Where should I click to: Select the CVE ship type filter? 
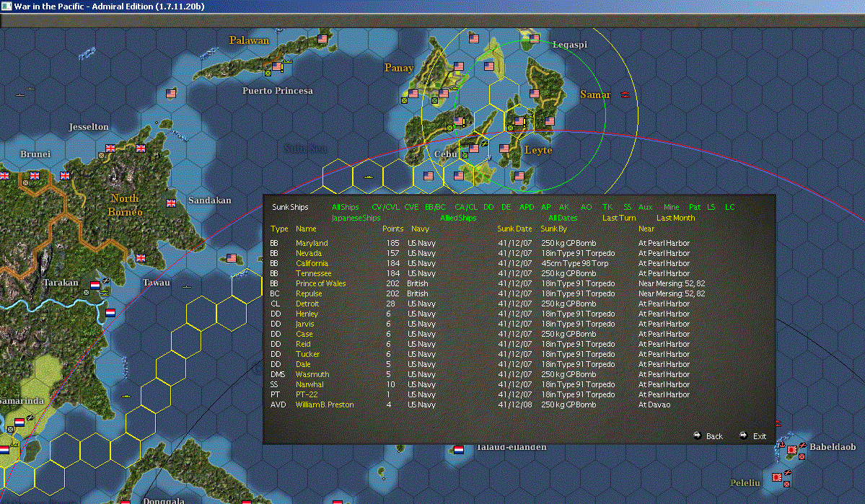(x=411, y=208)
